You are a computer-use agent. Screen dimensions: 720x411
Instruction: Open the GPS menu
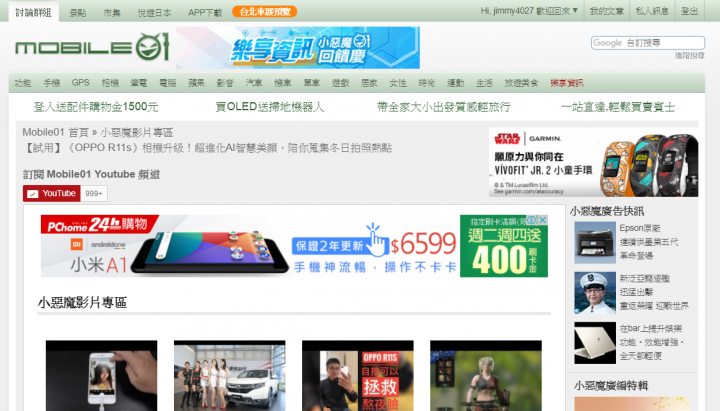(80, 83)
